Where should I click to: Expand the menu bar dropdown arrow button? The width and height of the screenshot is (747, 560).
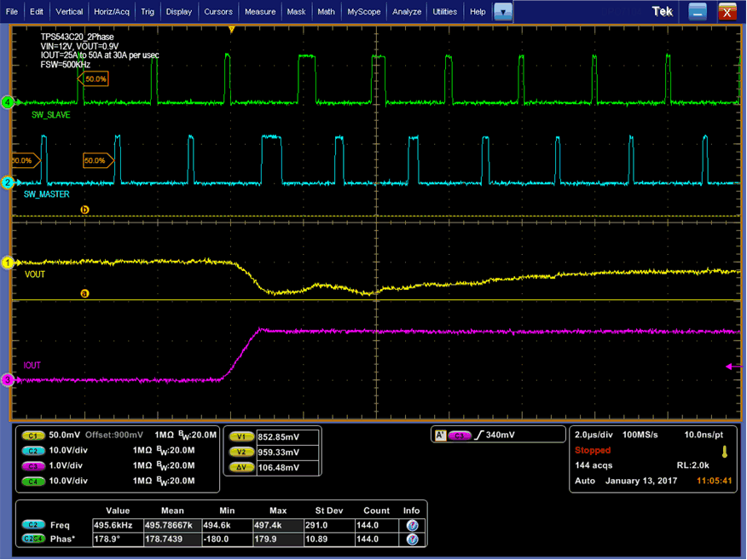point(504,12)
